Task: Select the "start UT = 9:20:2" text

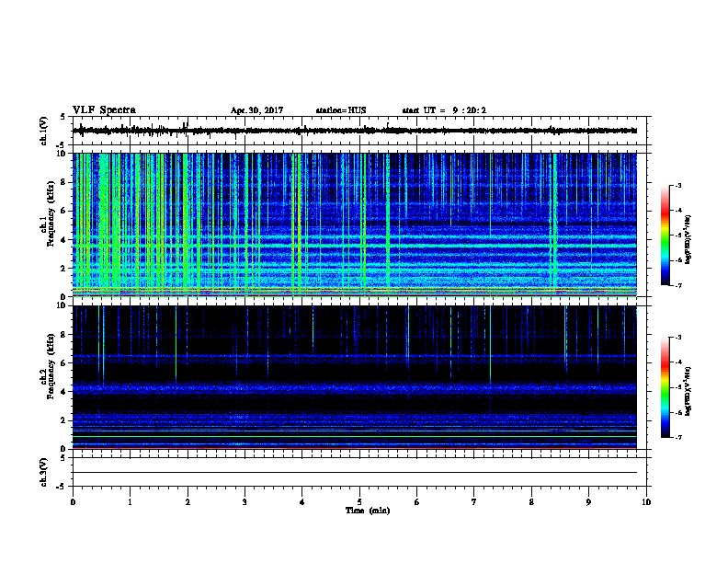Action: pyautogui.click(x=444, y=110)
